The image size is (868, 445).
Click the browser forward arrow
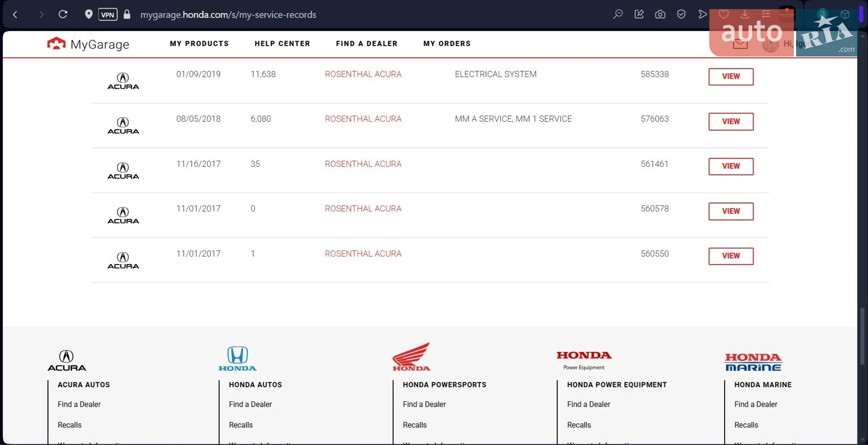(41, 14)
